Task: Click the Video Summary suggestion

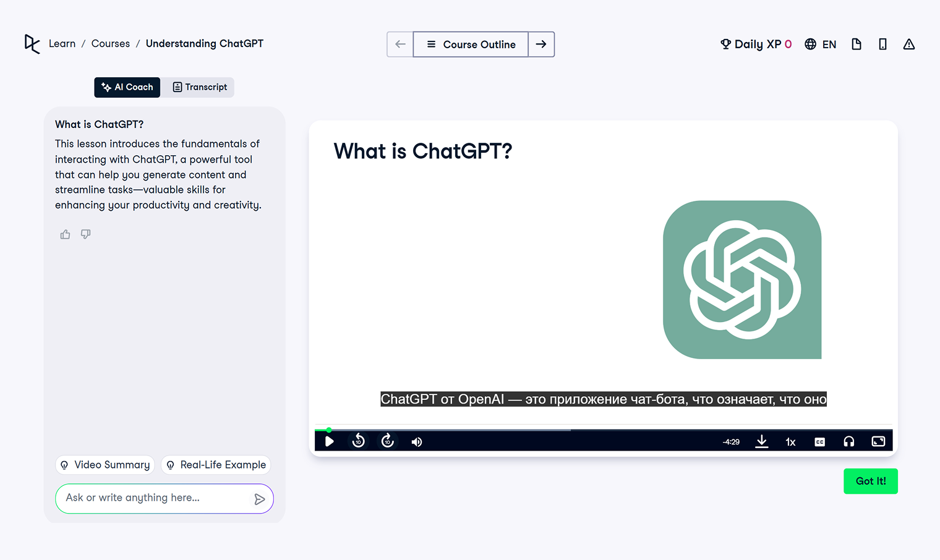Action: point(105,465)
